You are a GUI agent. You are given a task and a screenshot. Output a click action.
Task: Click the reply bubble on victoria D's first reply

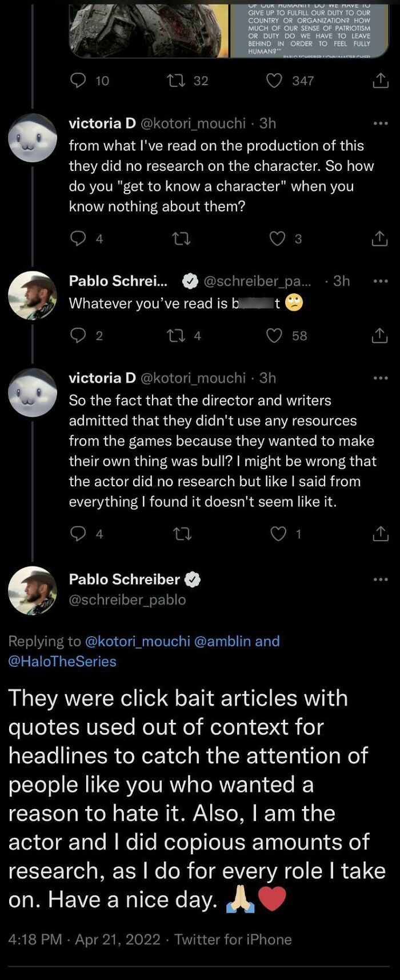(79, 239)
